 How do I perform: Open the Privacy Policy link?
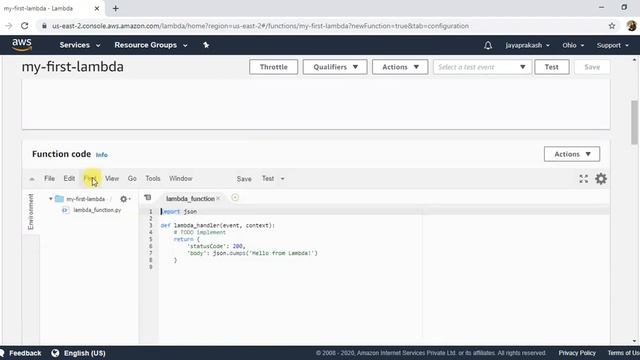(577, 353)
